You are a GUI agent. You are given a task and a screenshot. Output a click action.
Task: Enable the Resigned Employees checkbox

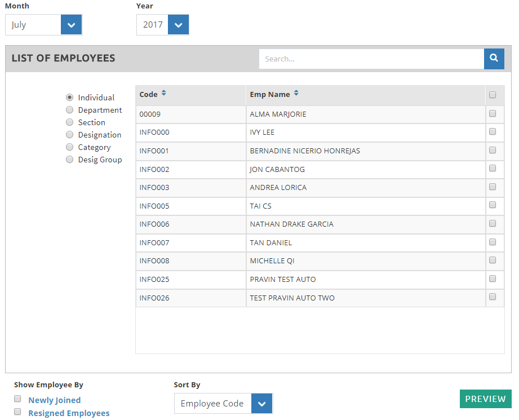pyautogui.click(x=17, y=412)
